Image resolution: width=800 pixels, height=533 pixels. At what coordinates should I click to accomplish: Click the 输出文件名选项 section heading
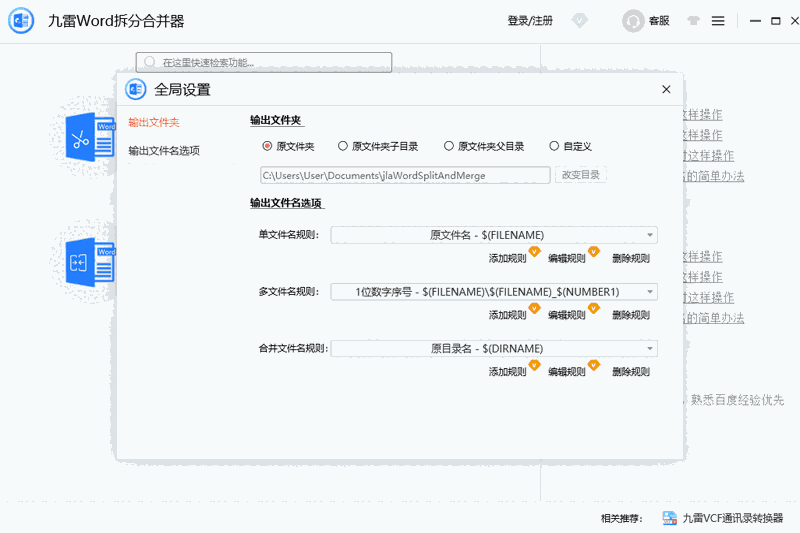(286, 203)
